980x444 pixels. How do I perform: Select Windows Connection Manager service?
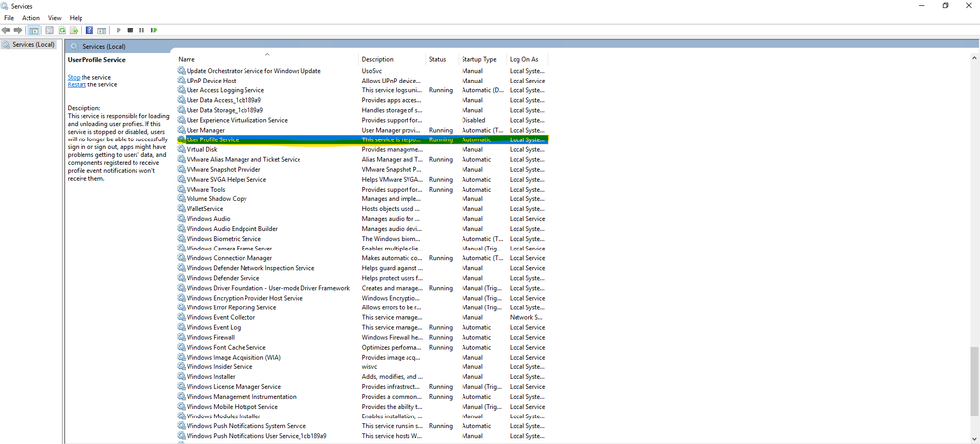[362, 258]
